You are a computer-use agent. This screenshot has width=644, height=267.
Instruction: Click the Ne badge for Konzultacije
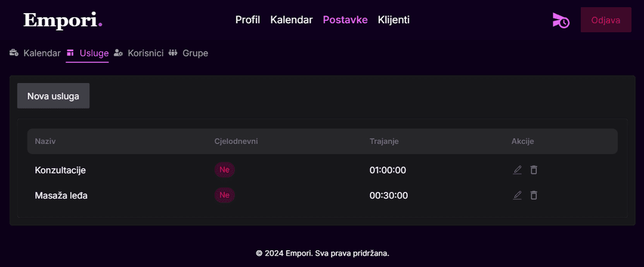(x=224, y=170)
